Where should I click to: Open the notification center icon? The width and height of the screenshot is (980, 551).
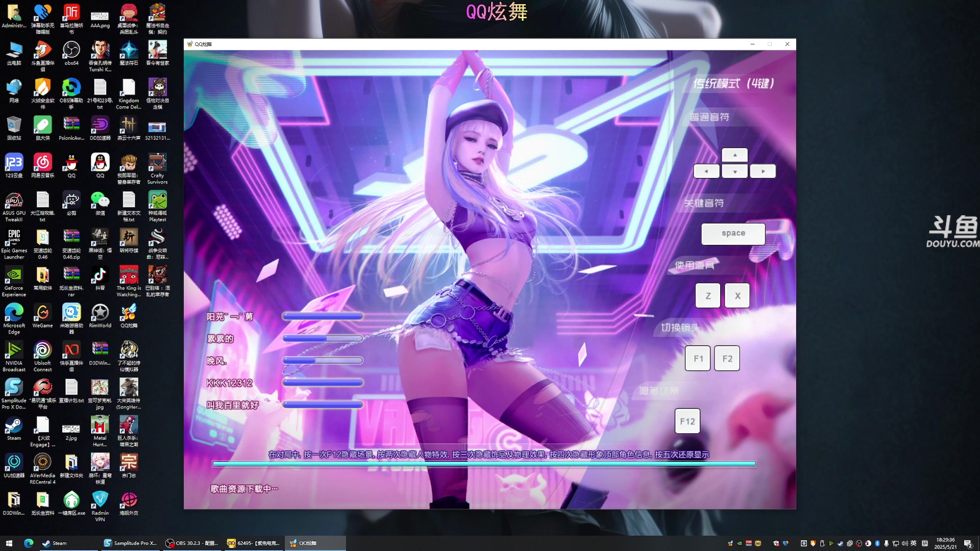pos(968,543)
